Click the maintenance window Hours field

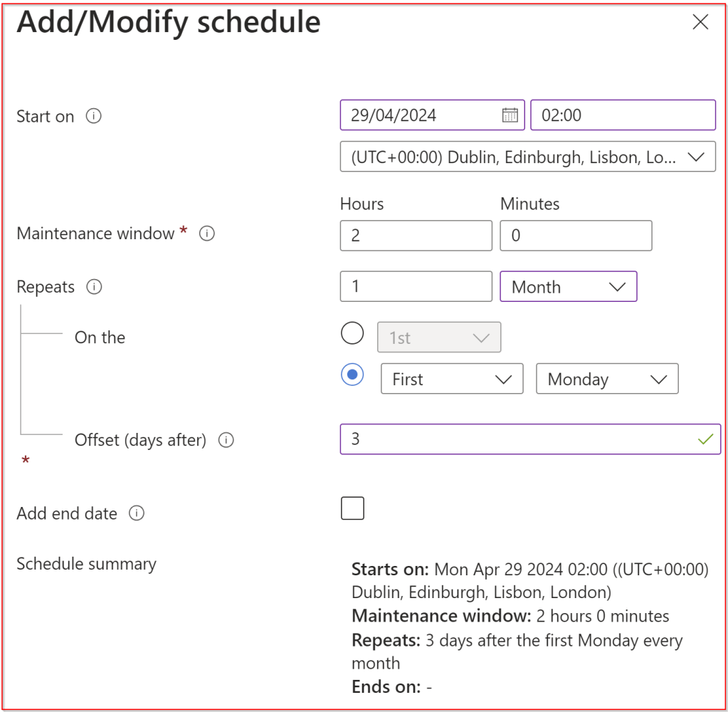tap(416, 236)
